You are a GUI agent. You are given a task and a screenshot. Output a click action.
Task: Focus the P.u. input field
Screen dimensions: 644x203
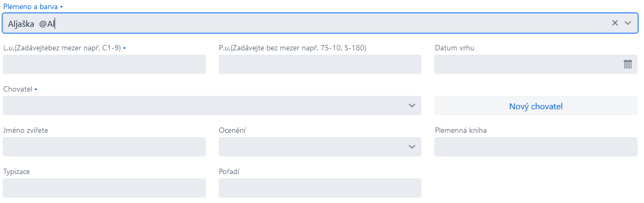[x=320, y=64]
